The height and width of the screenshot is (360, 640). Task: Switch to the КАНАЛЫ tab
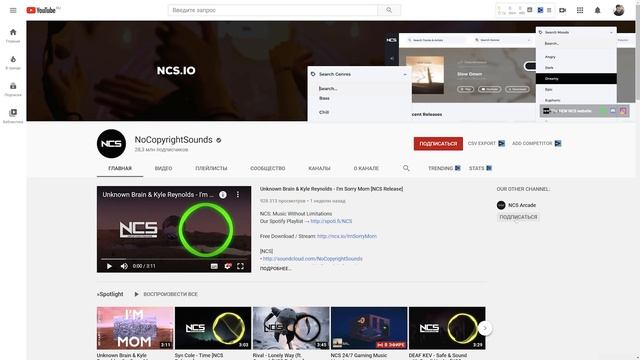(x=319, y=168)
